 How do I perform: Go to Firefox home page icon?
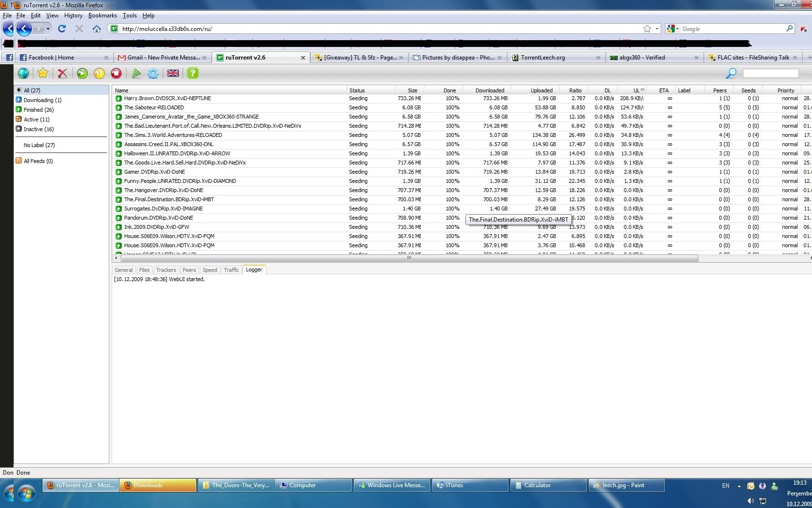click(x=97, y=29)
